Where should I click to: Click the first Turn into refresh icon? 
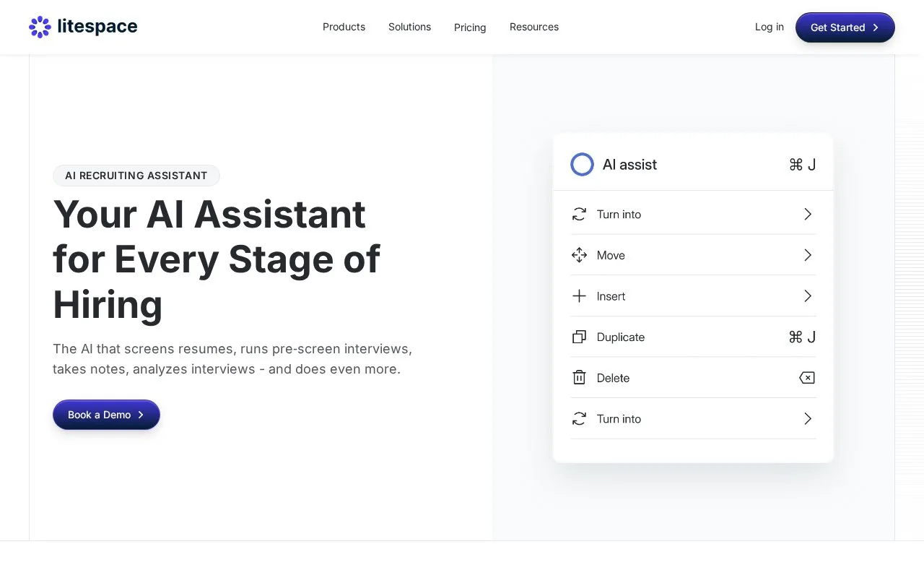(x=579, y=214)
